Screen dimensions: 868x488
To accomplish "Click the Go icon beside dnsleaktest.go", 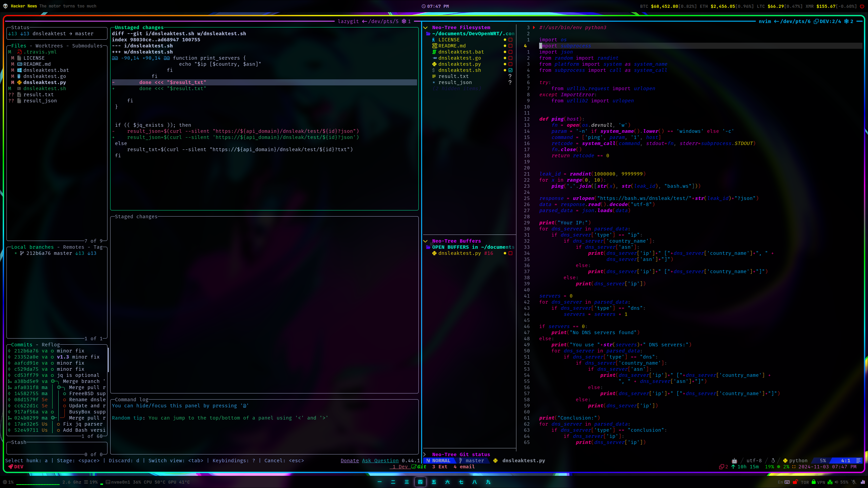I will coord(435,58).
